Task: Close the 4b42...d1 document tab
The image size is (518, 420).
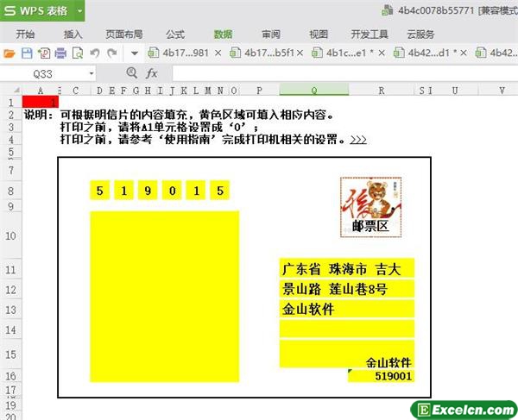Action: 464,53
